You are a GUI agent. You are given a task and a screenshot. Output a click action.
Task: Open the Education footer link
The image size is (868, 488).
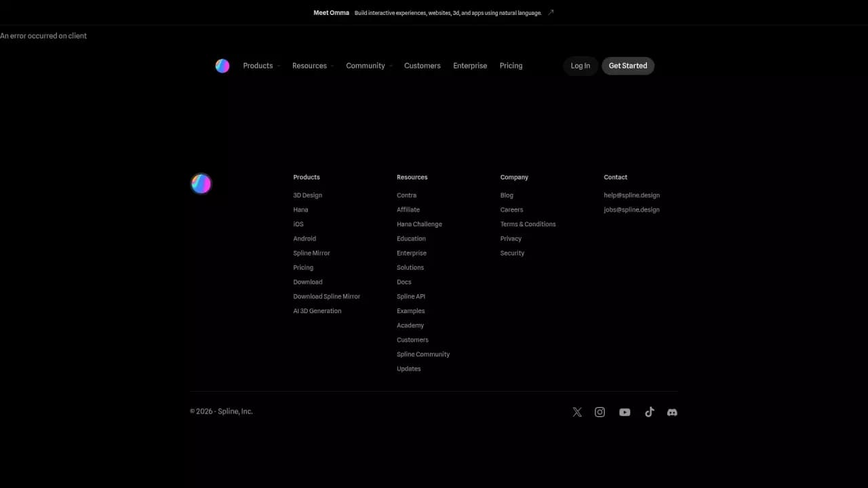[x=412, y=239]
